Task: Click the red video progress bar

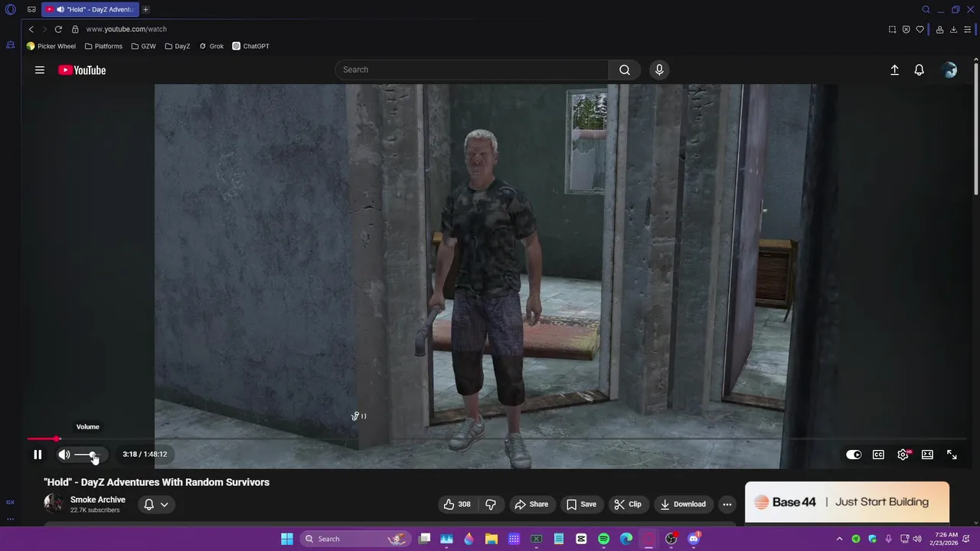Action: pos(42,439)
